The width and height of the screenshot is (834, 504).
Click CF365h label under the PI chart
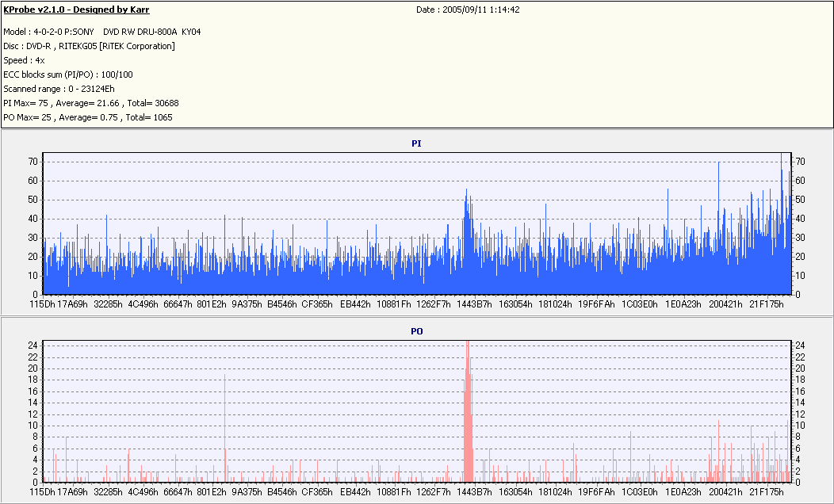(317, 304)
